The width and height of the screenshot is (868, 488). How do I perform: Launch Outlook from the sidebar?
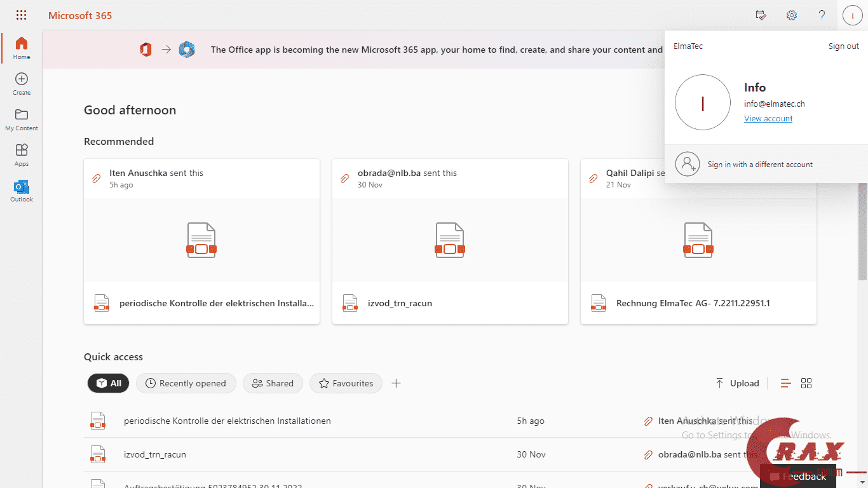(x=22, y=191)
